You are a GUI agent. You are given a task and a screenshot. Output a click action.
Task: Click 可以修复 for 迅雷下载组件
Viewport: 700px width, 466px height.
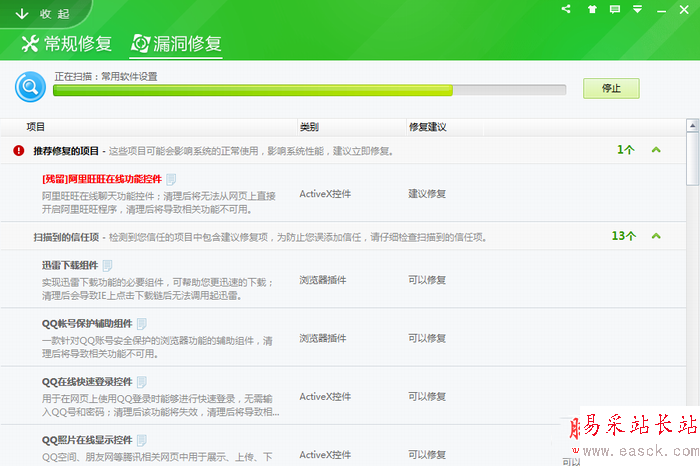(x=427, y=280)
